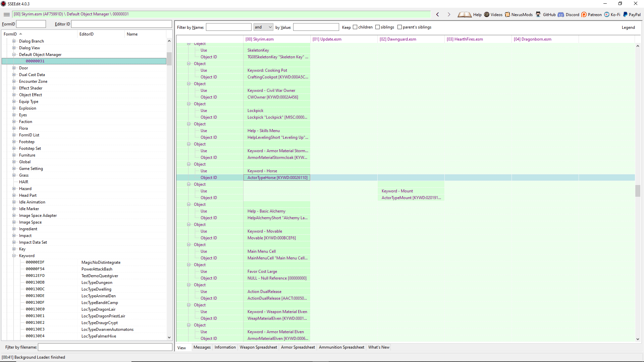Click the Editor ID search input field
The width and height of the screenshot is (644, 362).
[121, 24]
